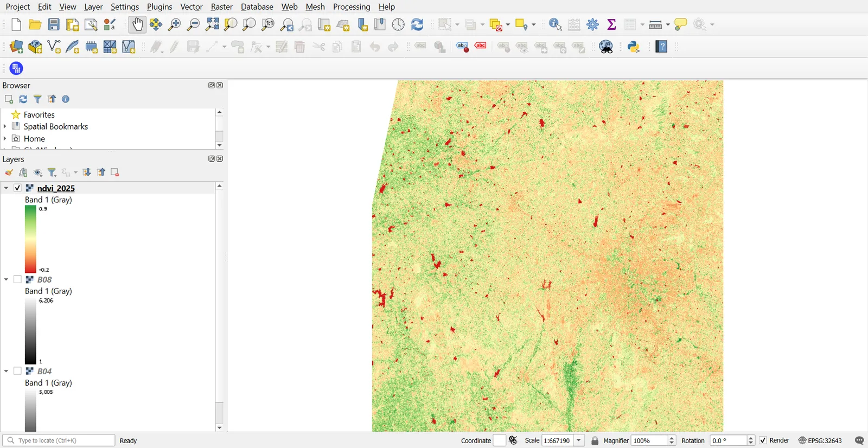The height and width of the screenshot is (448, 868).
Task: Expand the Home browser node
Action: pyautogui.click(x=5, y=138)
